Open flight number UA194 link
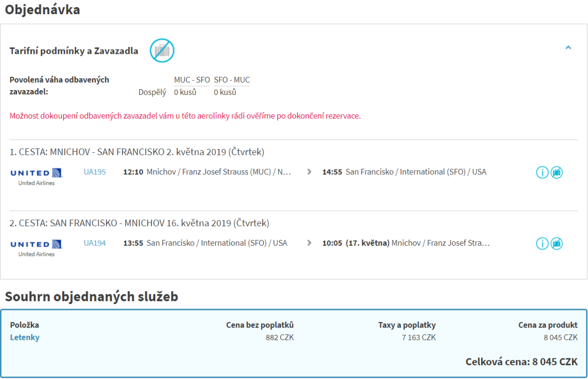This screenshot has height=379, width=588. click(95, 243)
